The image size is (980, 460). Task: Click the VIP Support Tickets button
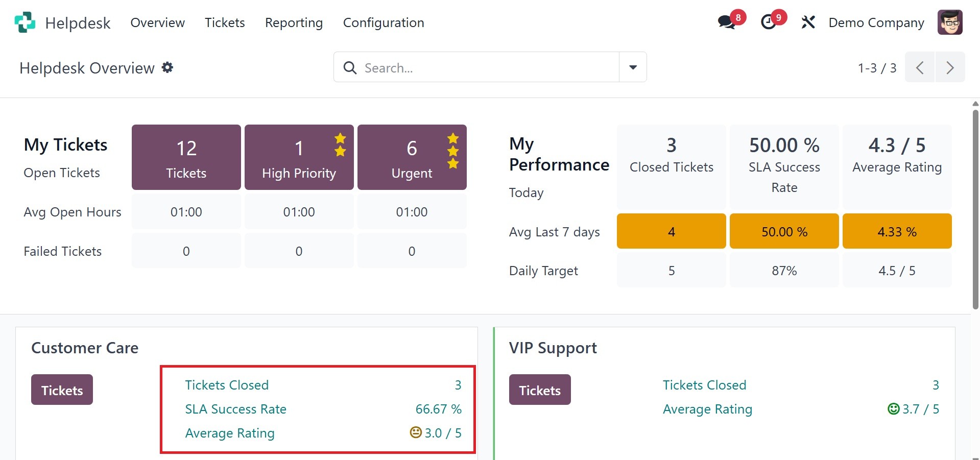point(540,390)
